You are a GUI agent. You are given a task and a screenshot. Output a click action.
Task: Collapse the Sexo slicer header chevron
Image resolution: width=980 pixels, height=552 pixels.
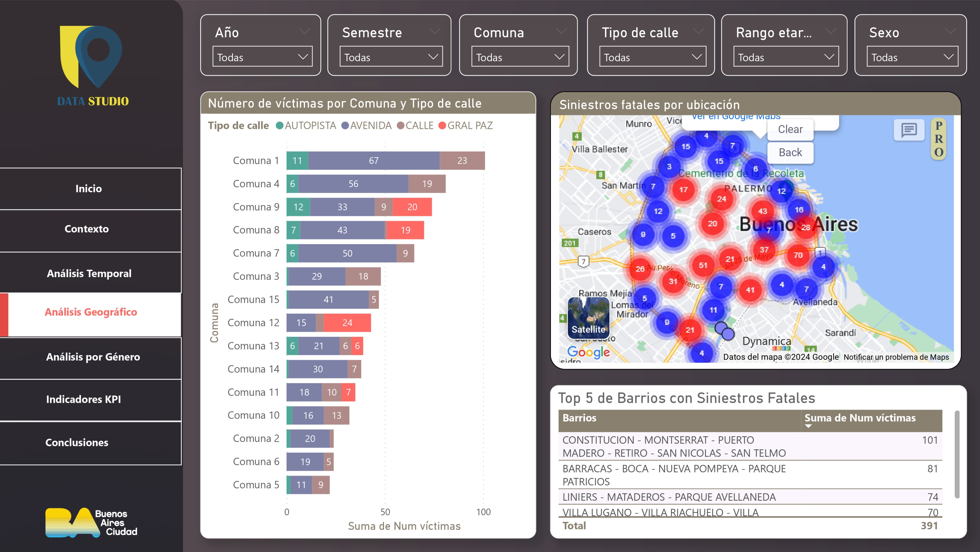[x=950, y=31]
